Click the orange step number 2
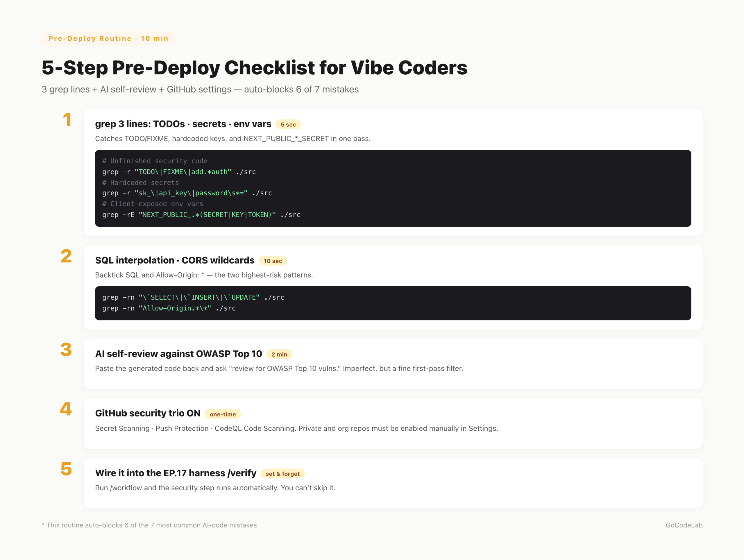Screen dimensions: 744x560 point(67,257)
